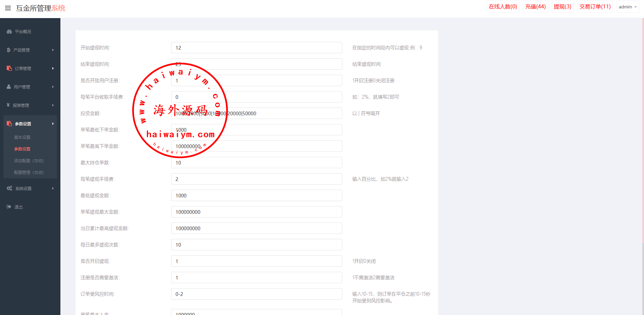
Task: Expand the 产品管理 submenu arrow
Action: [x=53, y=50]
